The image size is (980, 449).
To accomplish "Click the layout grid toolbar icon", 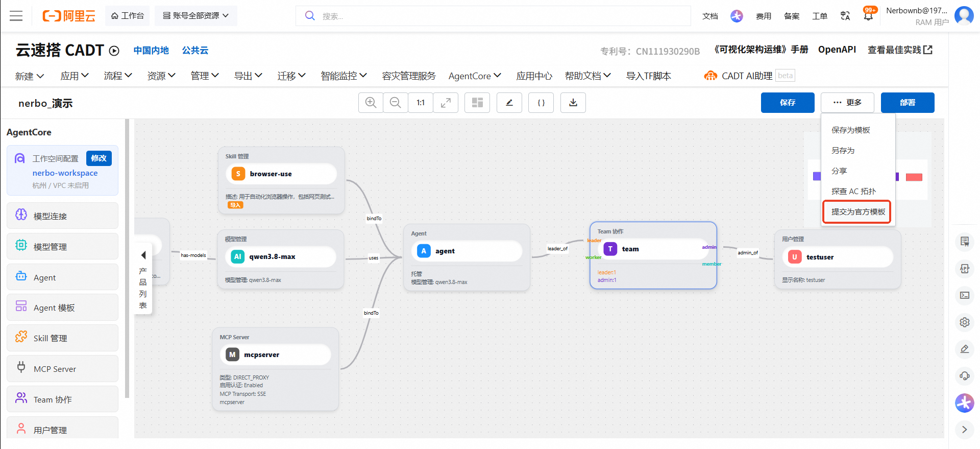I will (x=477, y=103).
